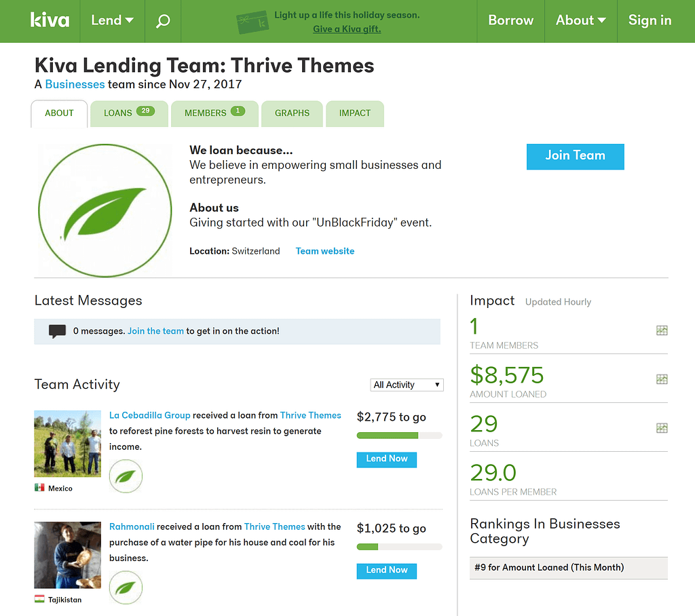Click Thrive Themes link in Rahmonali entry
The image size is (695, 616).
click(x=274, y=526)
